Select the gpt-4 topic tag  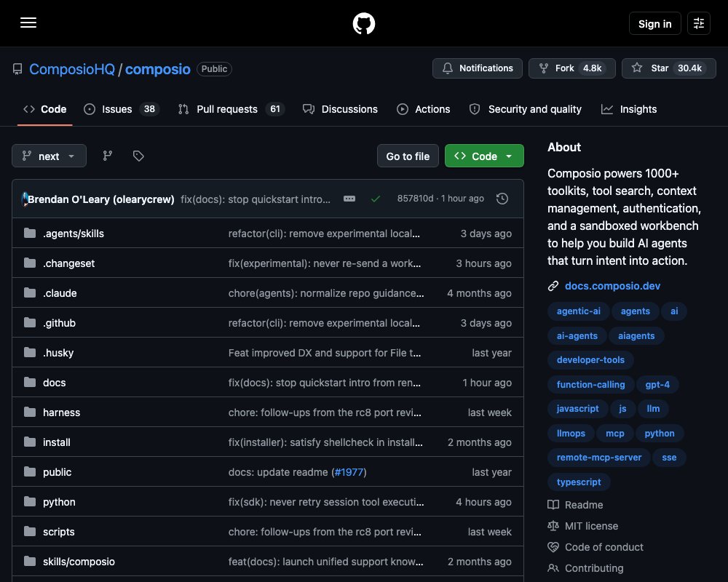pyautogui.click(x=657, y=384)
